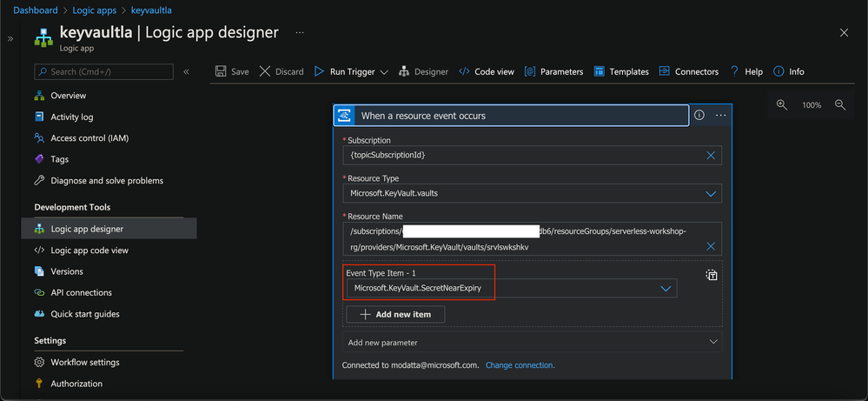
Task: Click the trigger card info icon
Action: [699, 115]
